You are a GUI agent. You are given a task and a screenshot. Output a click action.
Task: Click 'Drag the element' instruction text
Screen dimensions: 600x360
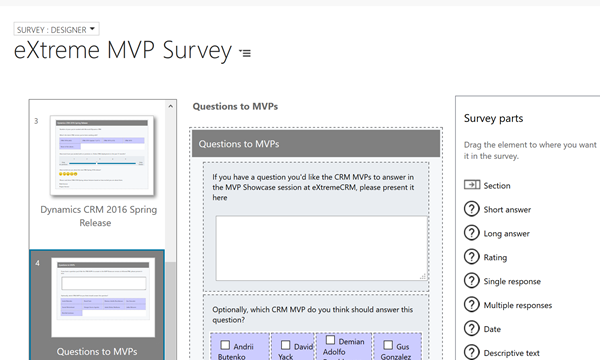530,150
